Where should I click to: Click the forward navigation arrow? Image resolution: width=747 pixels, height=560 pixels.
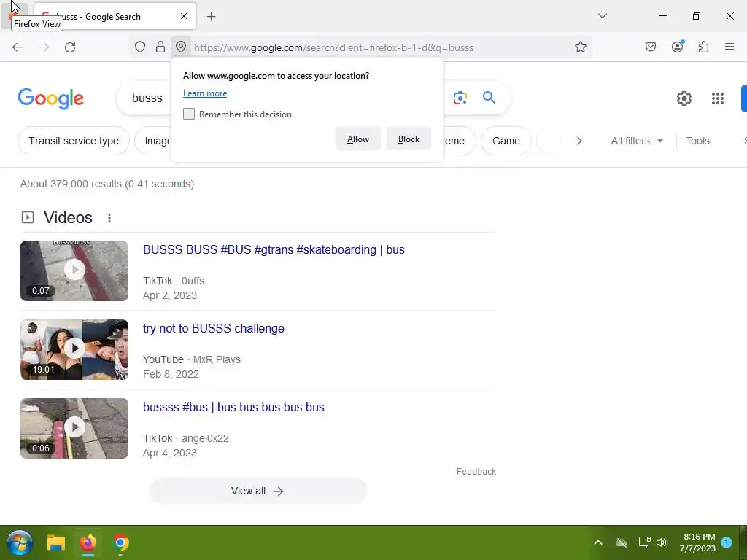[44, 47]
